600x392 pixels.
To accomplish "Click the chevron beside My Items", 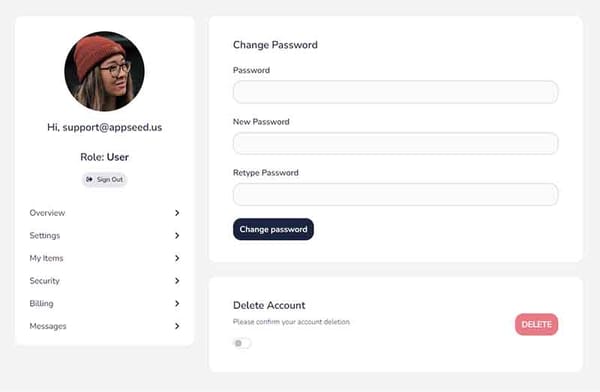I will click(177, 258).
